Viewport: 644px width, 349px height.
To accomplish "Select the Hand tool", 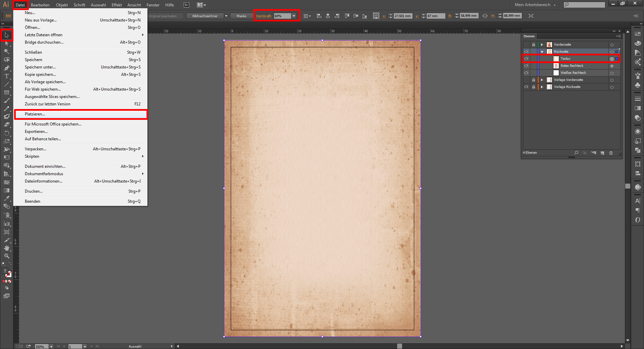I will [7, 248].
